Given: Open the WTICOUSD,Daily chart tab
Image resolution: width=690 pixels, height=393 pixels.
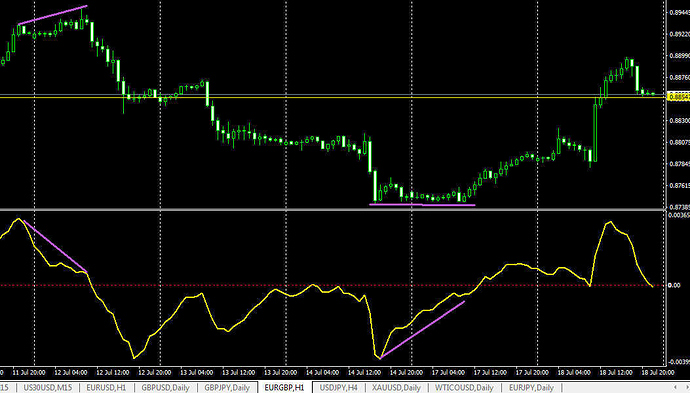Looking at the screenshot, I should pos(464,388).
